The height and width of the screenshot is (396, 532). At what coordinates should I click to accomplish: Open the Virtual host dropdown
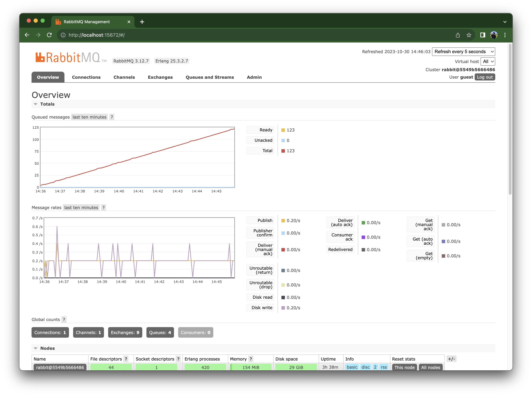(488, 61)
